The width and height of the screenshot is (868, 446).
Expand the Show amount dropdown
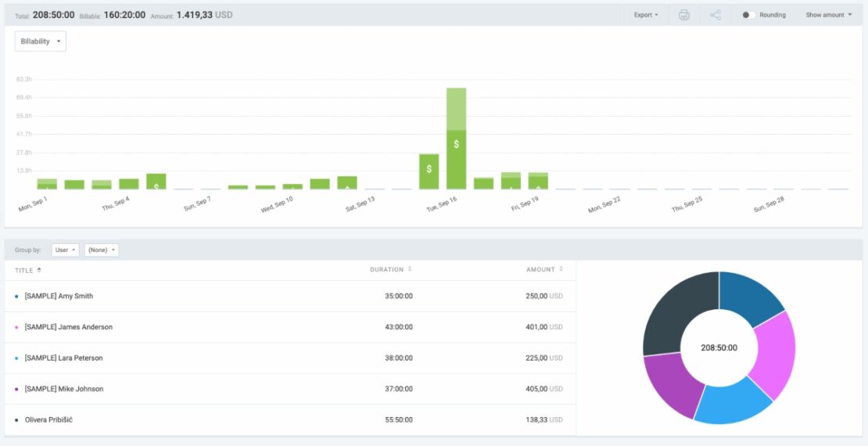click(x=829, y=15)
